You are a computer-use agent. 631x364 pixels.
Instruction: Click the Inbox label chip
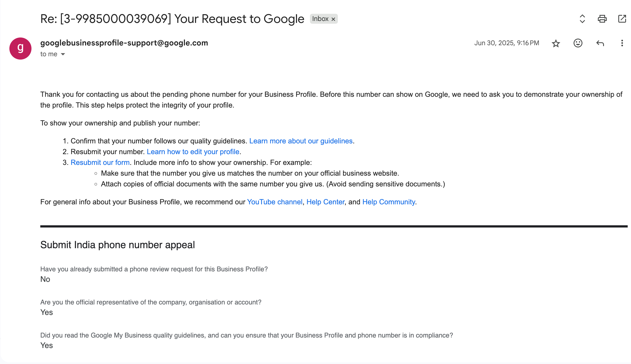pos(320,19)
